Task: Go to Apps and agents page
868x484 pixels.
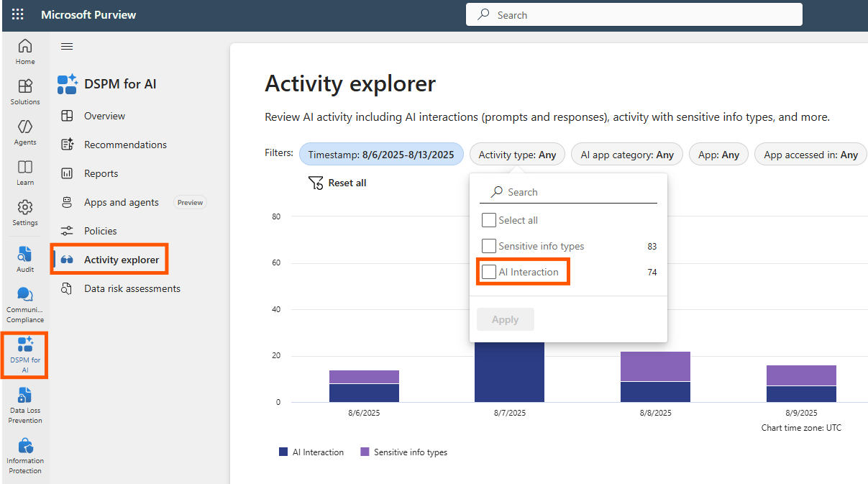Action: coord(122,202)
